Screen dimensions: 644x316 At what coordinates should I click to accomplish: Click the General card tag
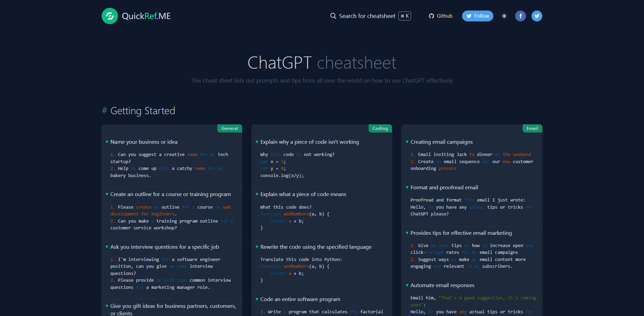click(230, 128)
